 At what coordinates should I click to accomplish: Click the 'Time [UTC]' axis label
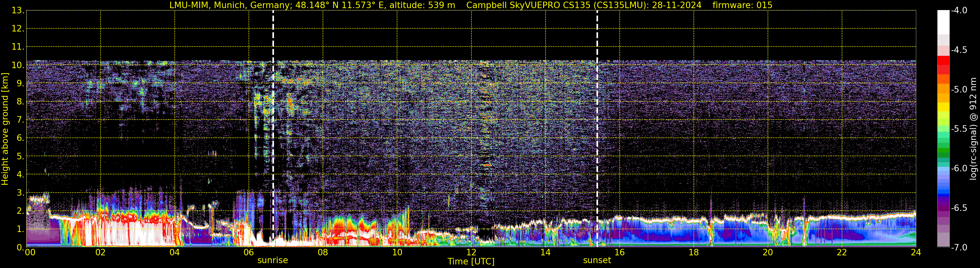(x=471, y=262)
